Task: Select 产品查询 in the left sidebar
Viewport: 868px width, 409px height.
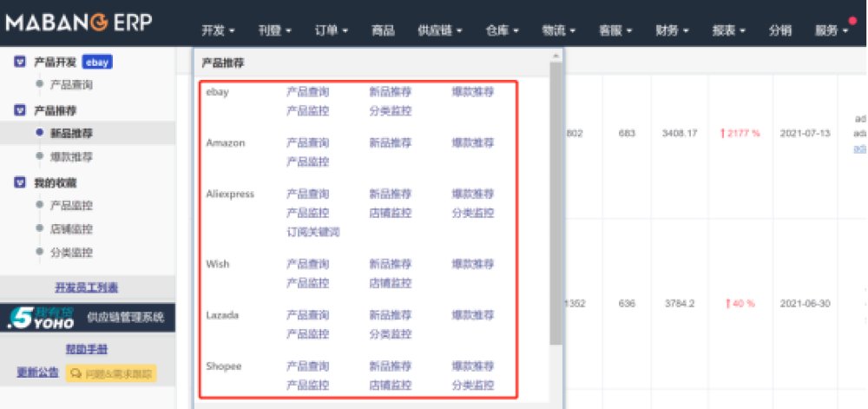Action: tap(71, 85)
